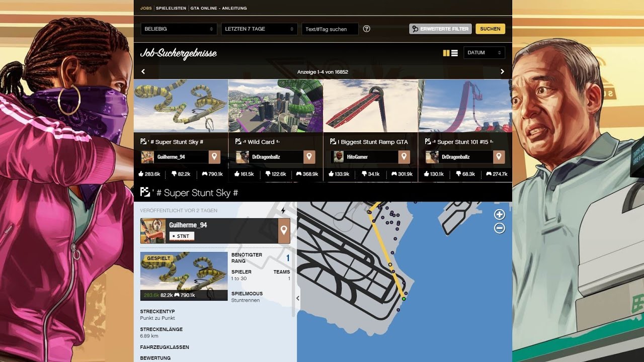Click map pin on Super Stunt 101 card
Image resolution: width=644 pixels, height=362 pixels.
point(499,157)
